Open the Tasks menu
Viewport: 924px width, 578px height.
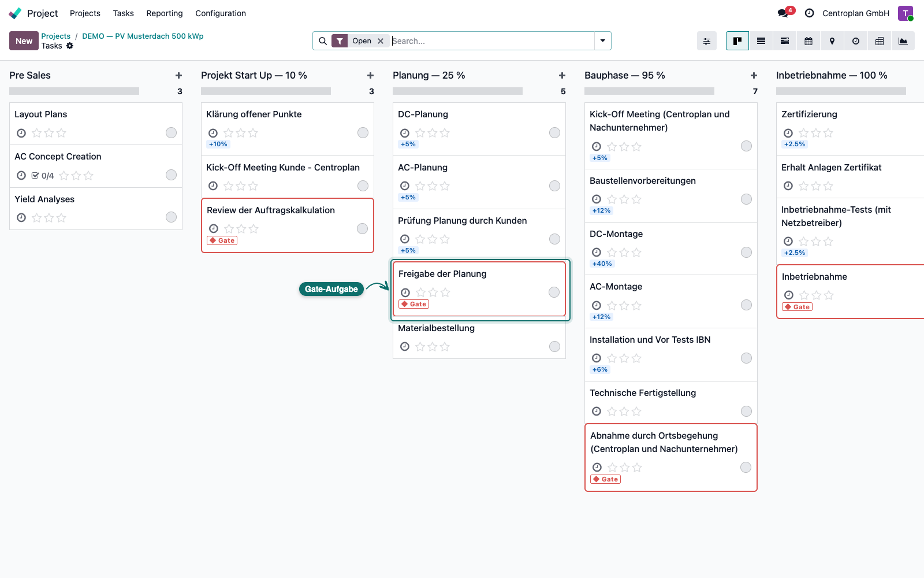[x=123, y=13]
